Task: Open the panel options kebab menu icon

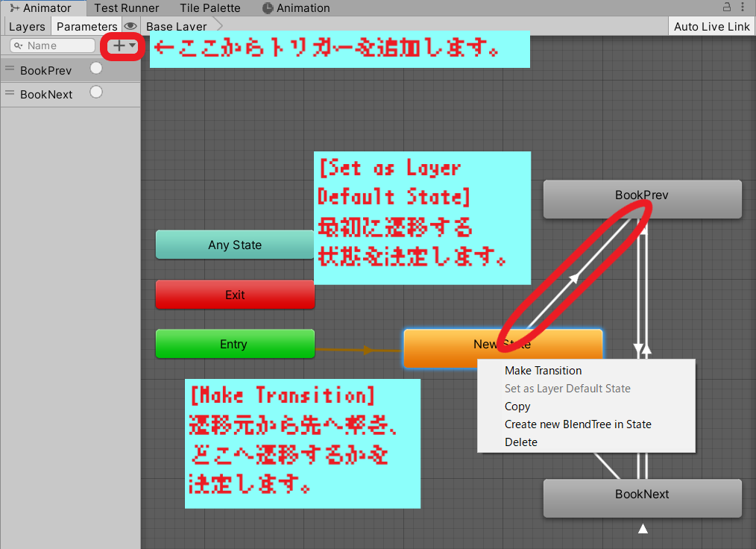Action: [743, 6]
